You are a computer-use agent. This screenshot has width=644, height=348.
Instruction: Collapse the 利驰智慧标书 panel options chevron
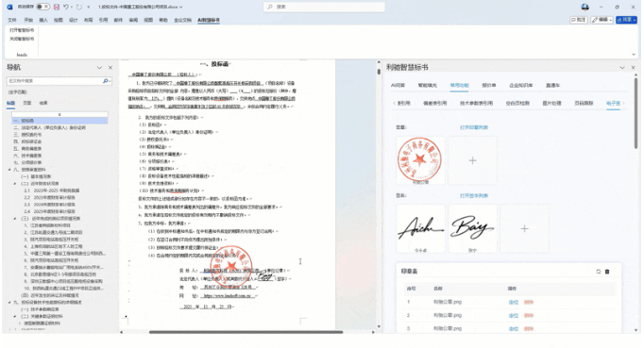point(622,67)
